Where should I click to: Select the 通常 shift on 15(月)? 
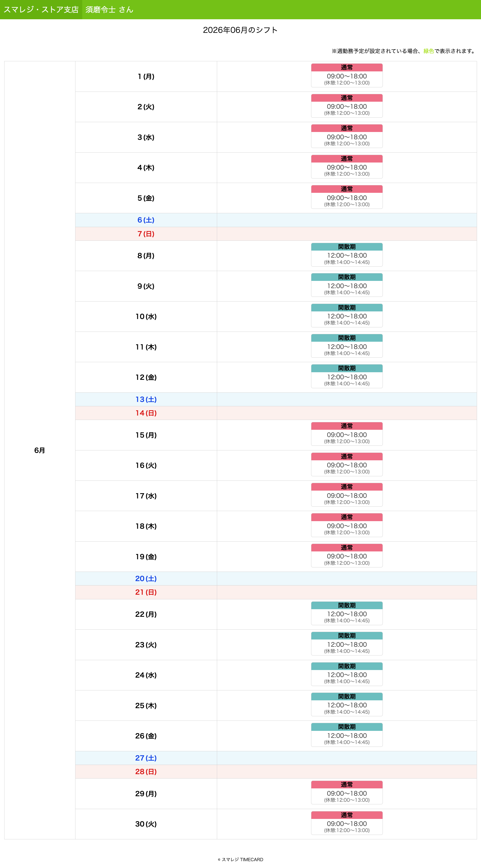coord(347,434)
